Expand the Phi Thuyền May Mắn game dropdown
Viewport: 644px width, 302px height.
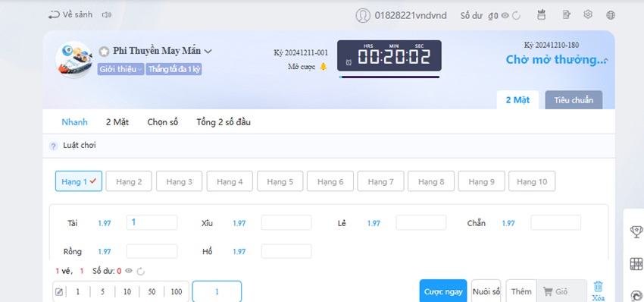point(208,52)
